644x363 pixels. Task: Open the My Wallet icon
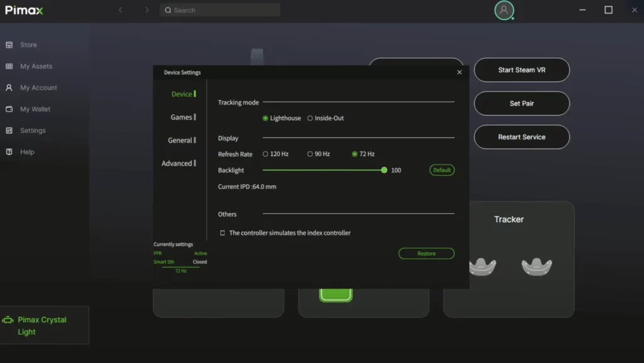click(9, 109)
